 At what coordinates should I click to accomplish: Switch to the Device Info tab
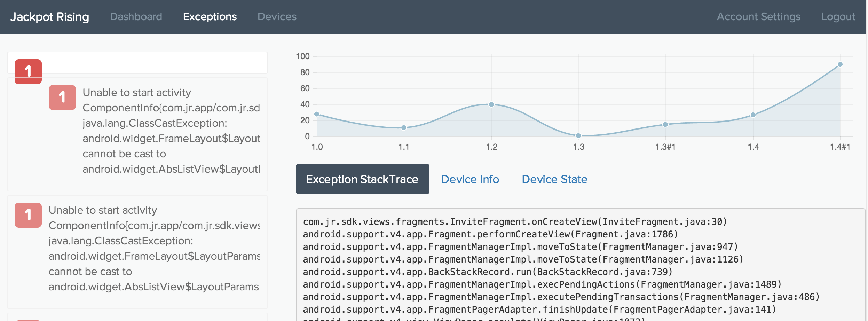coord(470,179)
